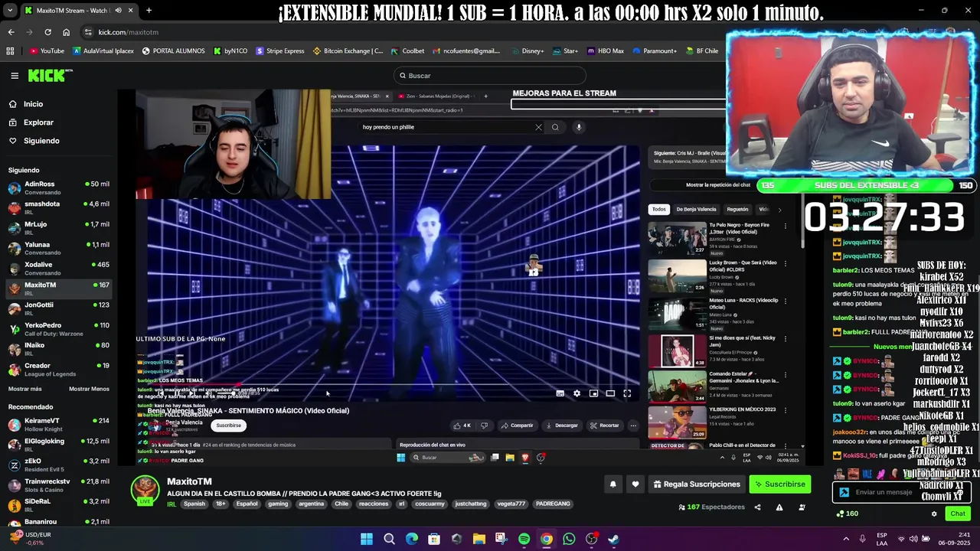Open Windows Start menu
The image size is (980, 551).
(x=367, y=539)
